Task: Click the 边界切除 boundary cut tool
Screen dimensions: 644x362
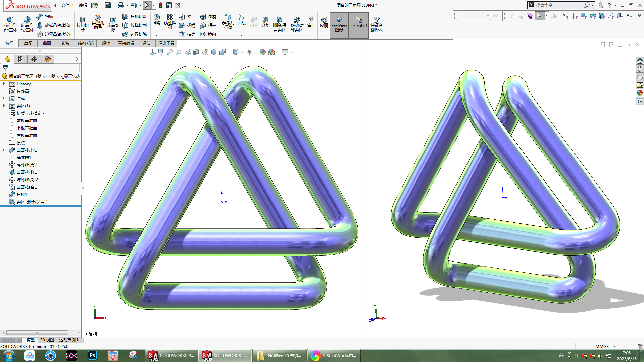Action: pos(135,34)
